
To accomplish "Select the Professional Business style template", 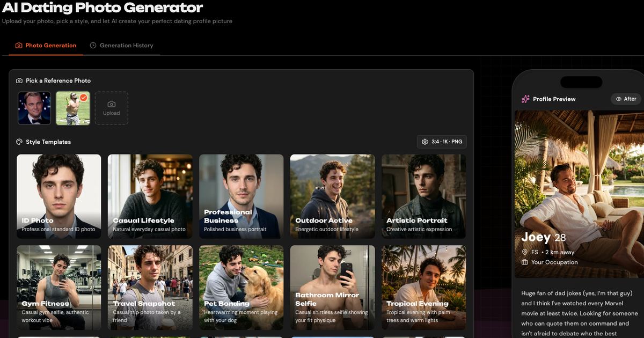I will (x=241, y=196).
